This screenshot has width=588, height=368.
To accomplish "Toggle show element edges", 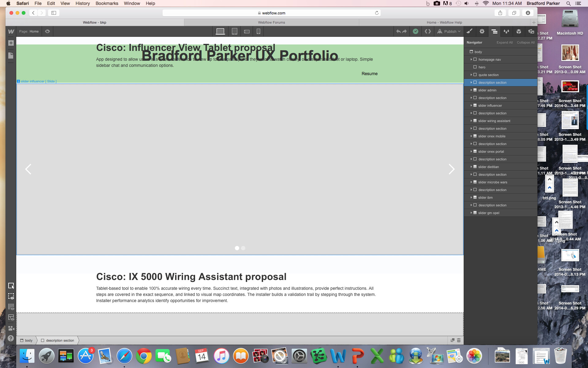I will click(11, 297).
